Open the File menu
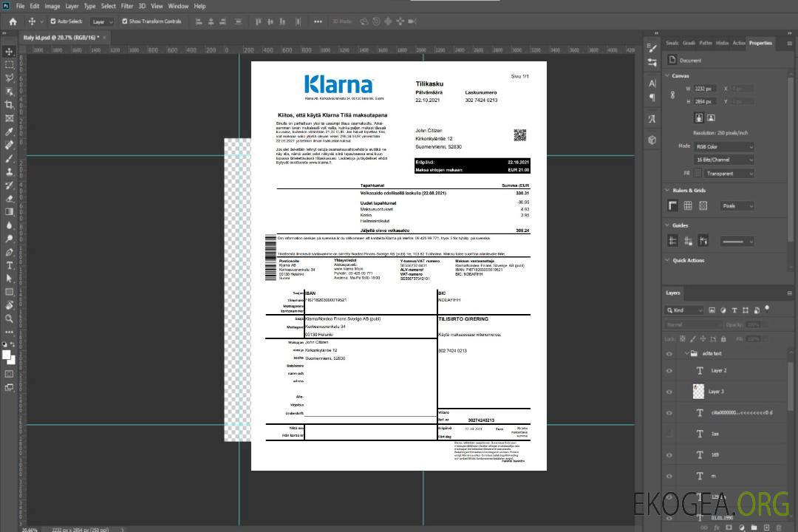Screen dimensions: 798x532 coord(21,6)
